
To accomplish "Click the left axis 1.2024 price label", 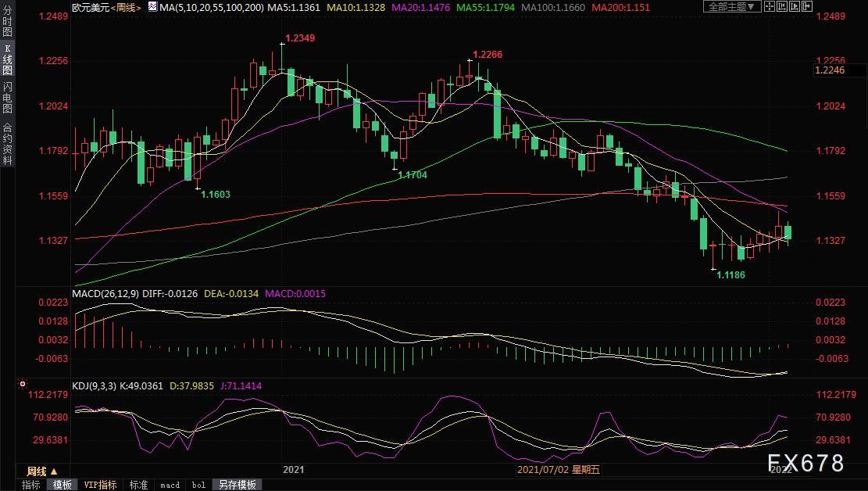I will point(53,106).
